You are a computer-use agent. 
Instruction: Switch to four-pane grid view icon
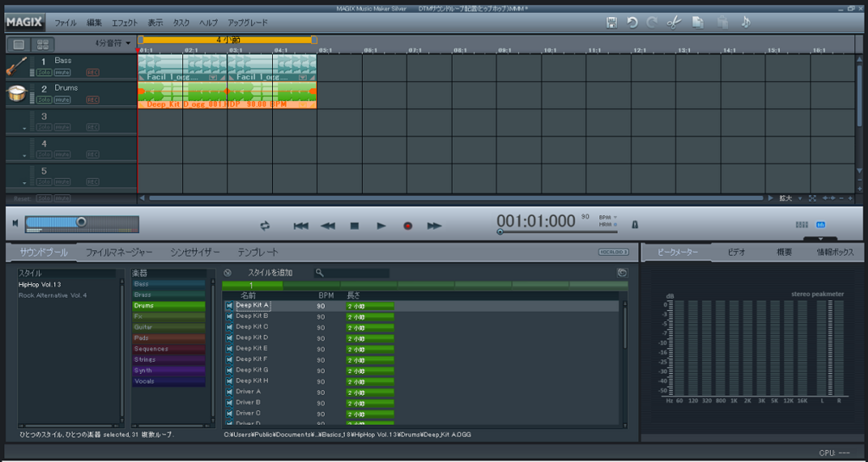[x=42, y=44]
